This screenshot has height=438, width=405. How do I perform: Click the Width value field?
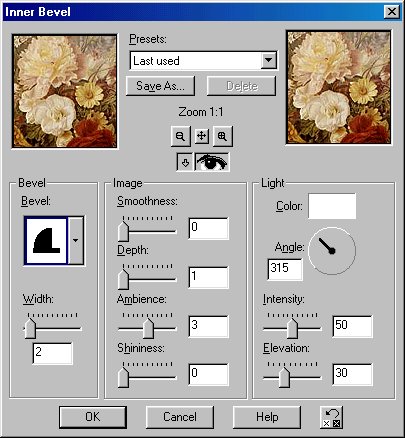pyautogui.click(x=52, y=353)
